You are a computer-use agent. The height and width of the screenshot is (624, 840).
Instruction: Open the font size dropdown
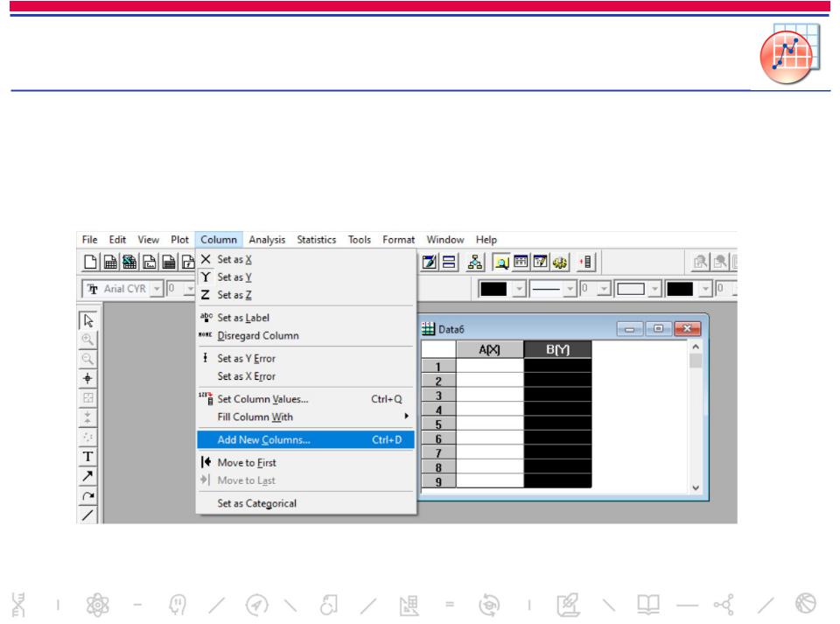click(190, 289)
